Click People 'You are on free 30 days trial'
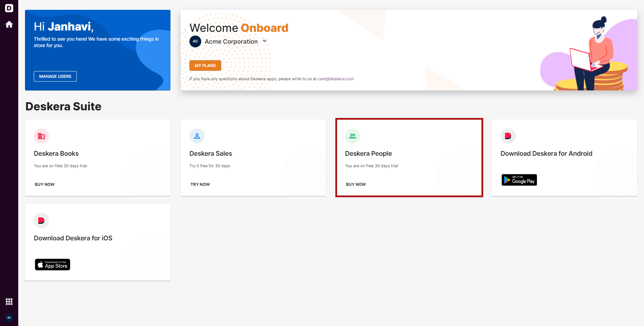The width and height of the screenshot is (644, 326). coord(371,166)
